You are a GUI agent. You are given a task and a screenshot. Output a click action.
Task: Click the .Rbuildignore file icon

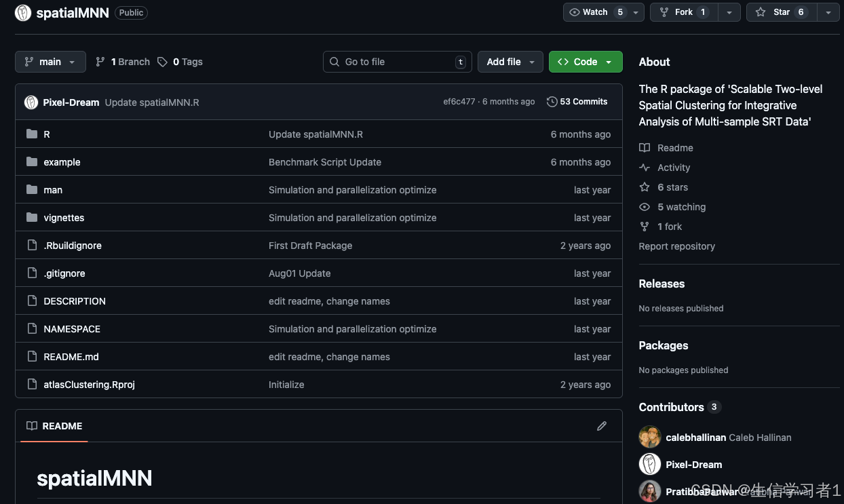coord(32,245)
